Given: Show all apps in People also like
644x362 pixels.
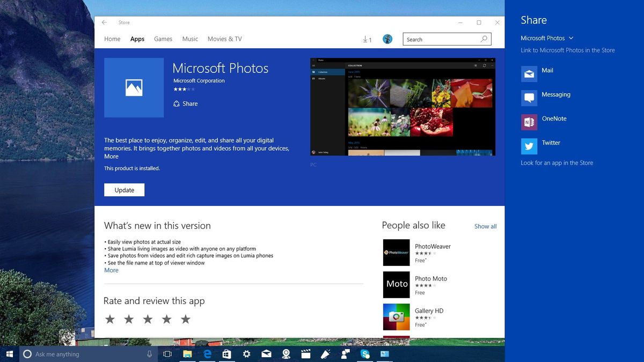Looking at the screenshot, I should [x=485, y=226].
